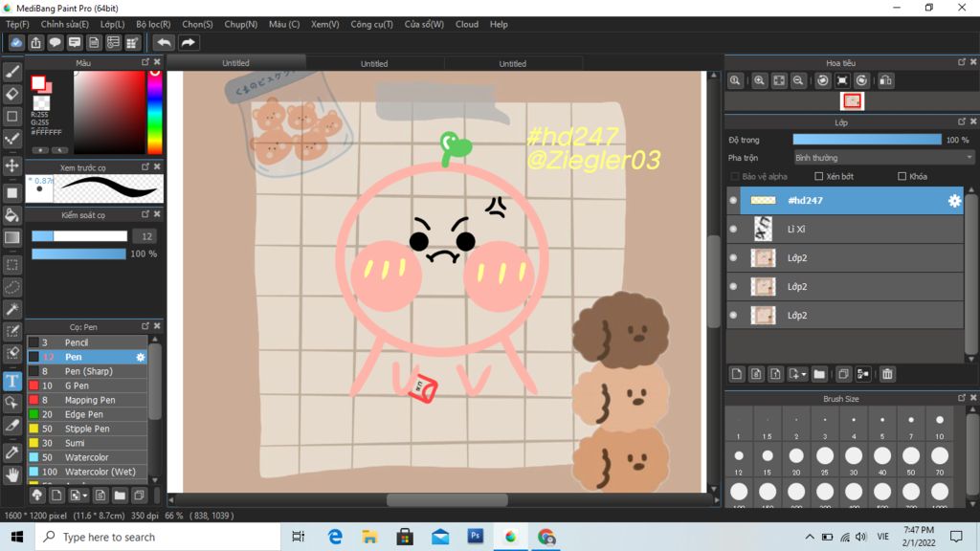Open the Lớp(L) menu
This screenshot has width=980, height=551.
click(x=113, y=24)
